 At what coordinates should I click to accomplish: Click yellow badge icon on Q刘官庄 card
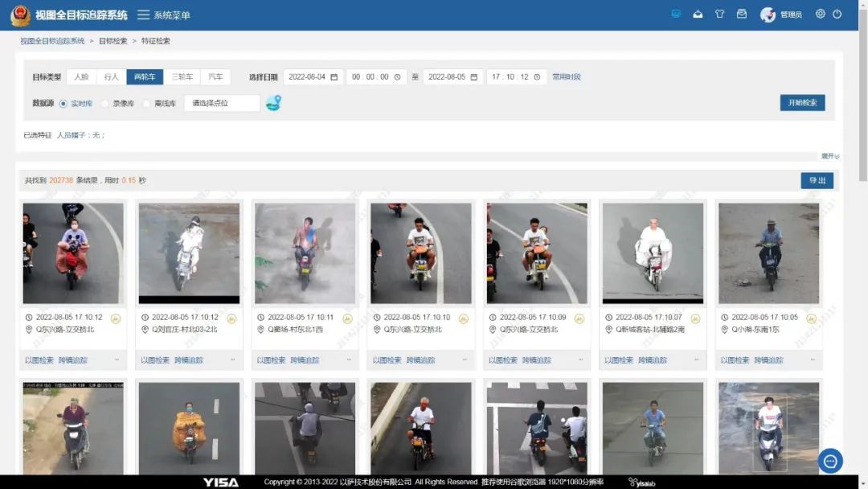pyautogui.click(x=231, y=318)
